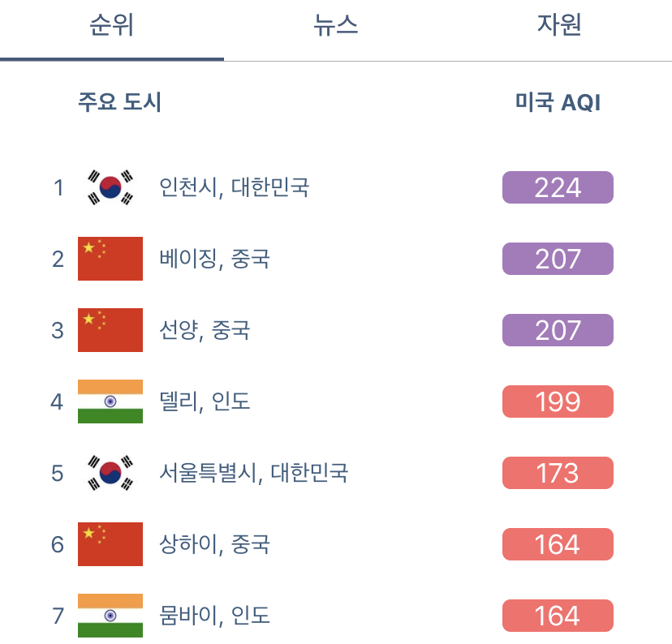Click the red 199 AQI badge
The image size is (672, 644).
[558, 401]
